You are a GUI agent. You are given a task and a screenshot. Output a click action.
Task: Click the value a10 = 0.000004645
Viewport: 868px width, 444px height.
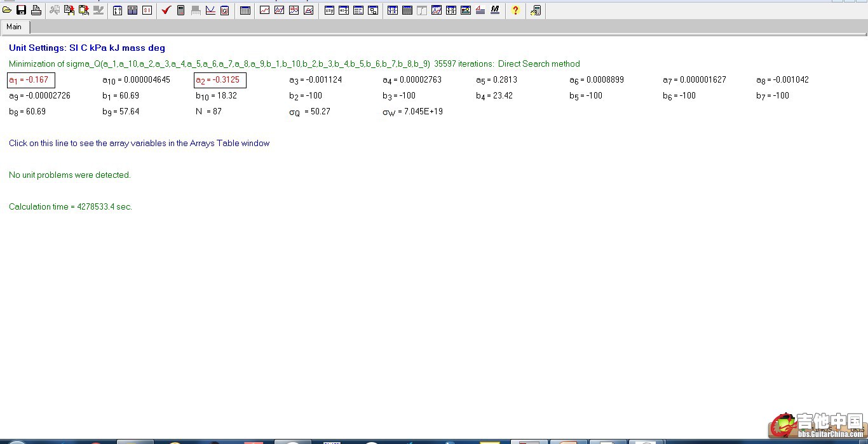136,80
